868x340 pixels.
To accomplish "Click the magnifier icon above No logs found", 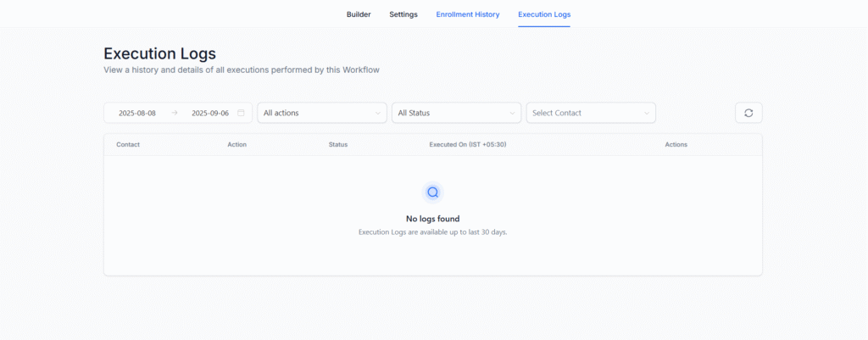I will pos(432,192).
